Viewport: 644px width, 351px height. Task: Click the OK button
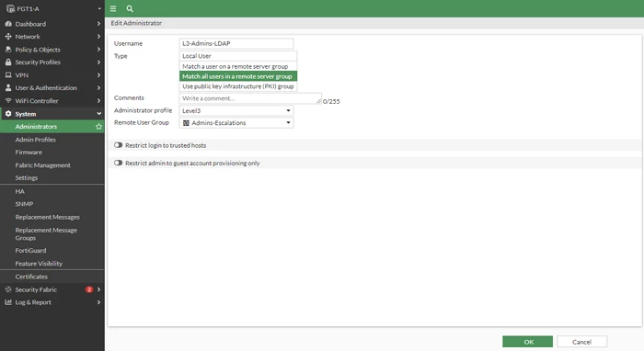point(527,342)
